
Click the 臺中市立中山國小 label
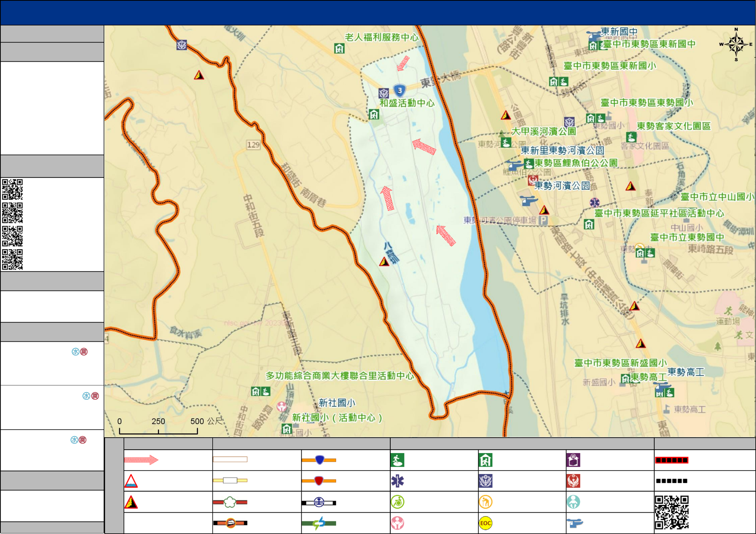pyautogui.click(x=717, y=197)
